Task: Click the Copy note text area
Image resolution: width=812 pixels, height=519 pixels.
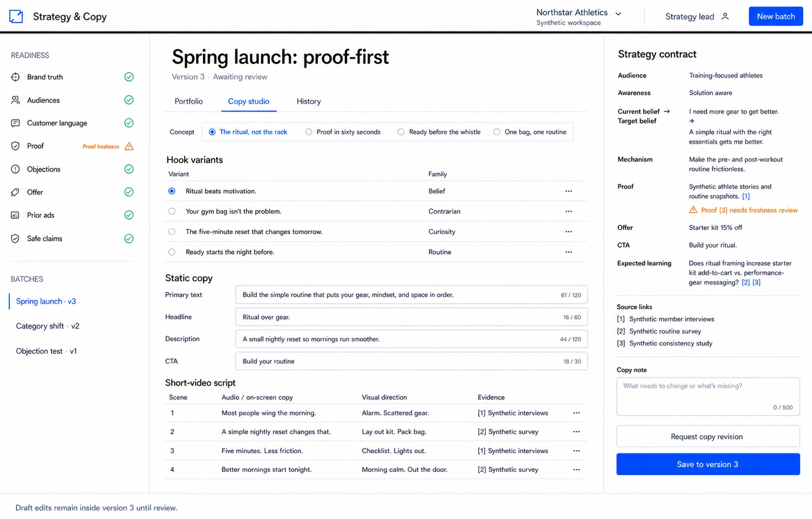Action: 708,396
